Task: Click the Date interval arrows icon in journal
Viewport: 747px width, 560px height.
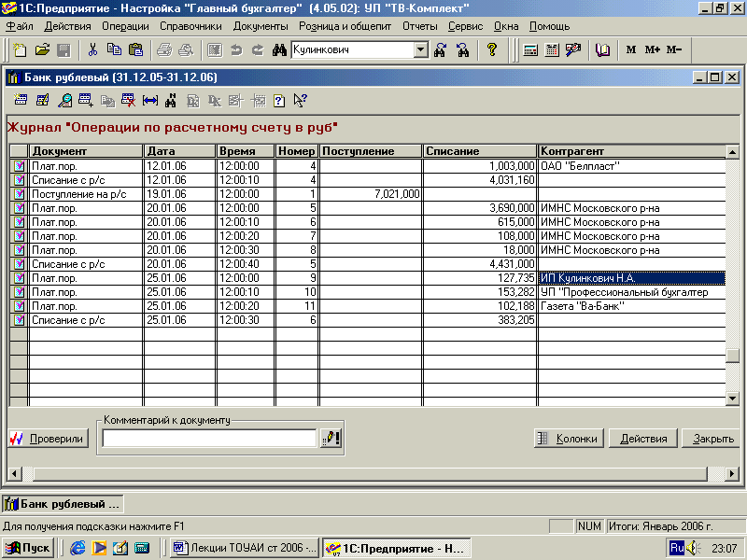Action: pos(150,100)
